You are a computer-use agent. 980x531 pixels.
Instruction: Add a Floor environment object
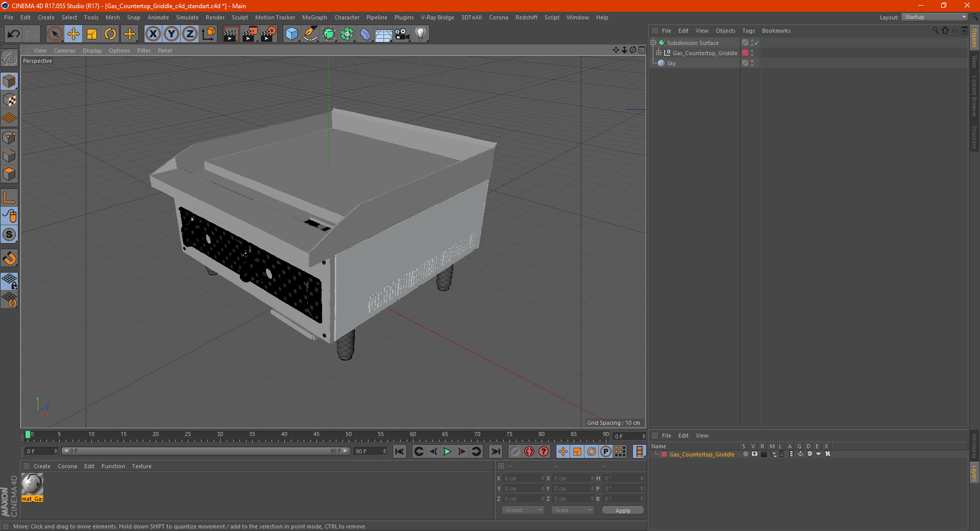point(384,34)
